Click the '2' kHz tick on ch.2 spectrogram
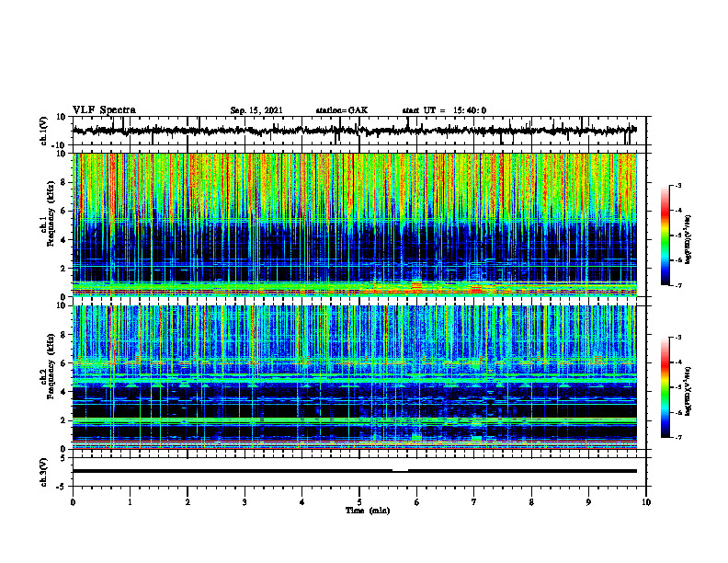Screen dimensions: 728x563 click(63, 420)
